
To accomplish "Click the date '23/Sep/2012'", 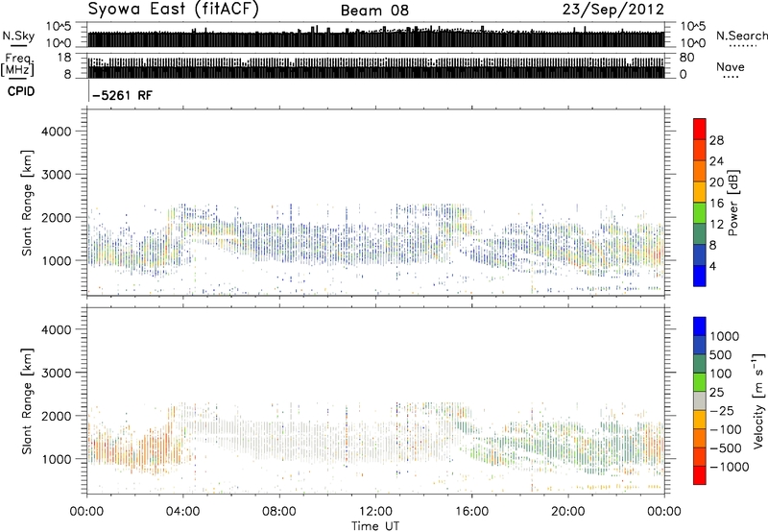I will pos(612,10).
